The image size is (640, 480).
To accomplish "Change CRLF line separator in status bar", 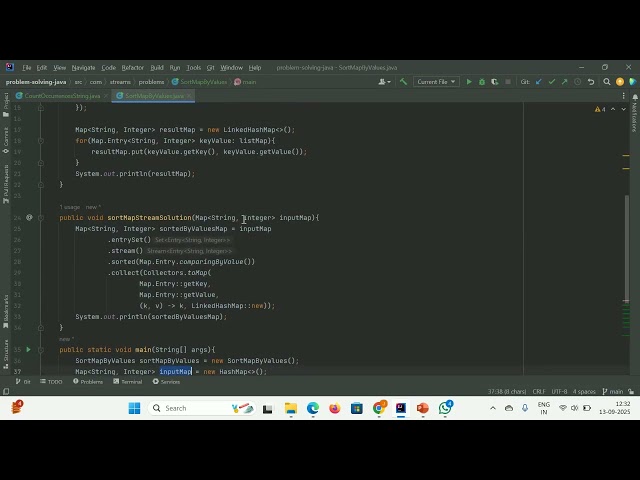I will tap(539, 391).
